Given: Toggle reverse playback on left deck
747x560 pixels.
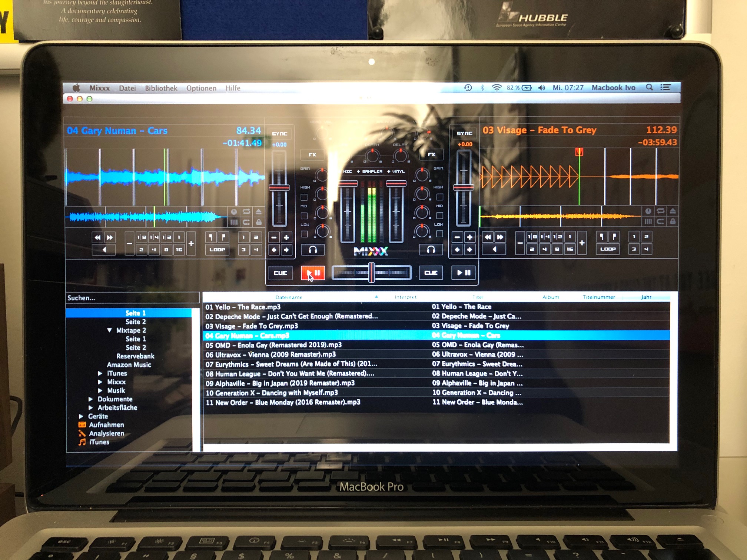Looking at the screenshot, I should coord(104,250).
